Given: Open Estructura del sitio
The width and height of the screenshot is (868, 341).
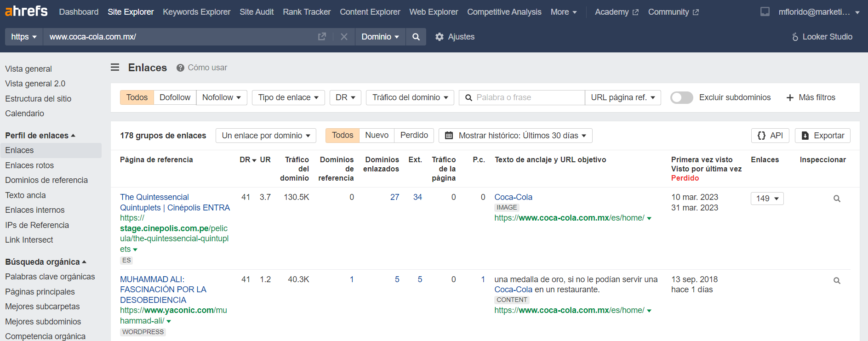Looking at the screenshot, I should point(38,99).
